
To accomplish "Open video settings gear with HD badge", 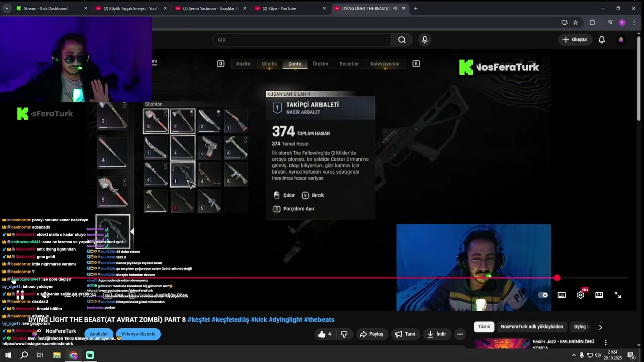I will tap(581, 295).
